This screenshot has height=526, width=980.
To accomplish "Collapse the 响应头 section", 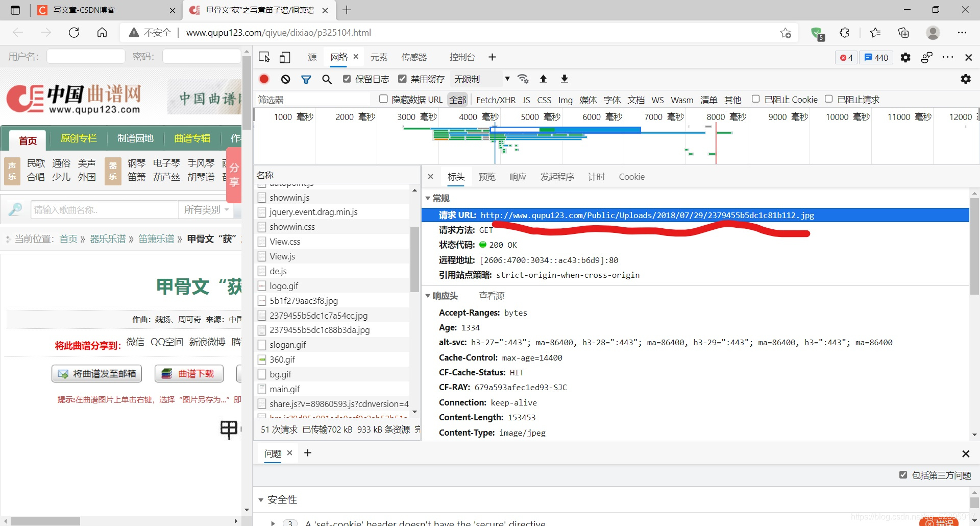I will coord(428,296).
